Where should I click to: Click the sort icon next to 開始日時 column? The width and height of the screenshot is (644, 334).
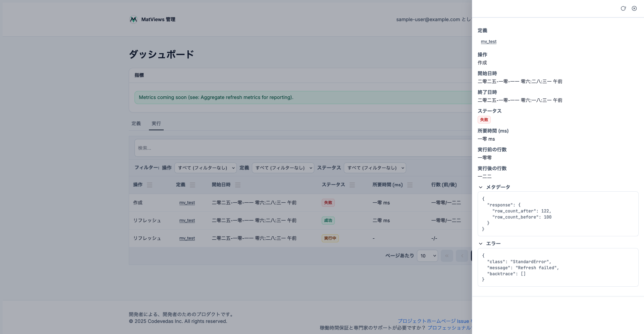(x=238, y=185)
